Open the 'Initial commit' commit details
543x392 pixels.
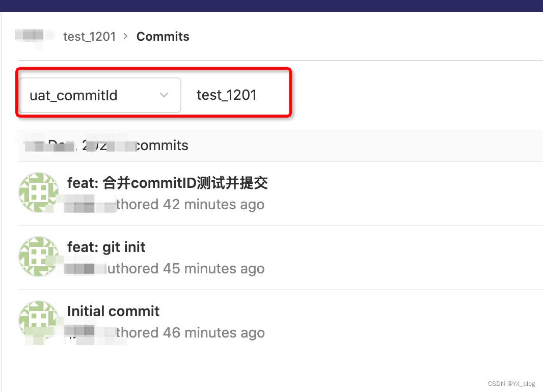[x=113, y=311]
